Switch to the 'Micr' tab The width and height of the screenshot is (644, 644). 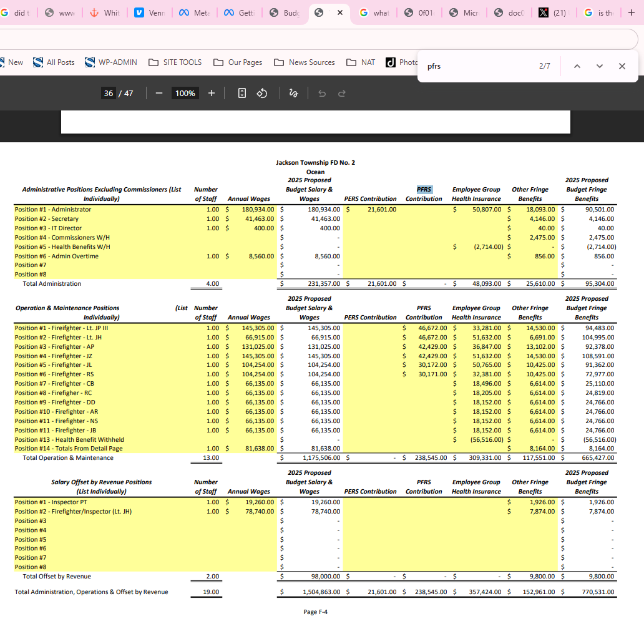(x=466, y=12)
